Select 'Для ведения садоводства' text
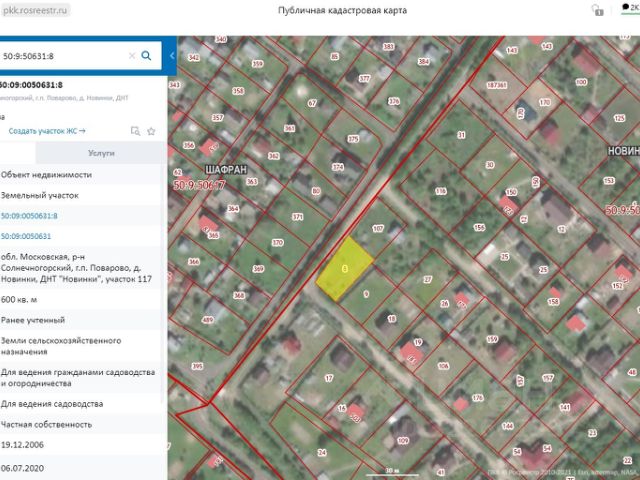 51,404
